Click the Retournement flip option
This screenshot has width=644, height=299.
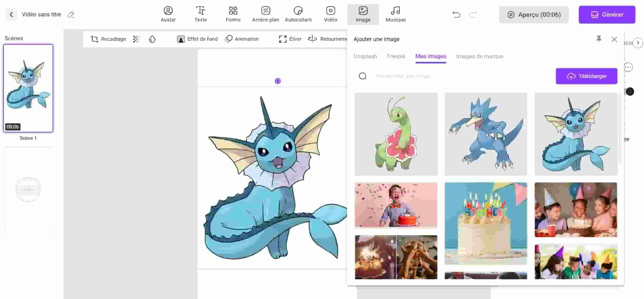tap(327, 39)
